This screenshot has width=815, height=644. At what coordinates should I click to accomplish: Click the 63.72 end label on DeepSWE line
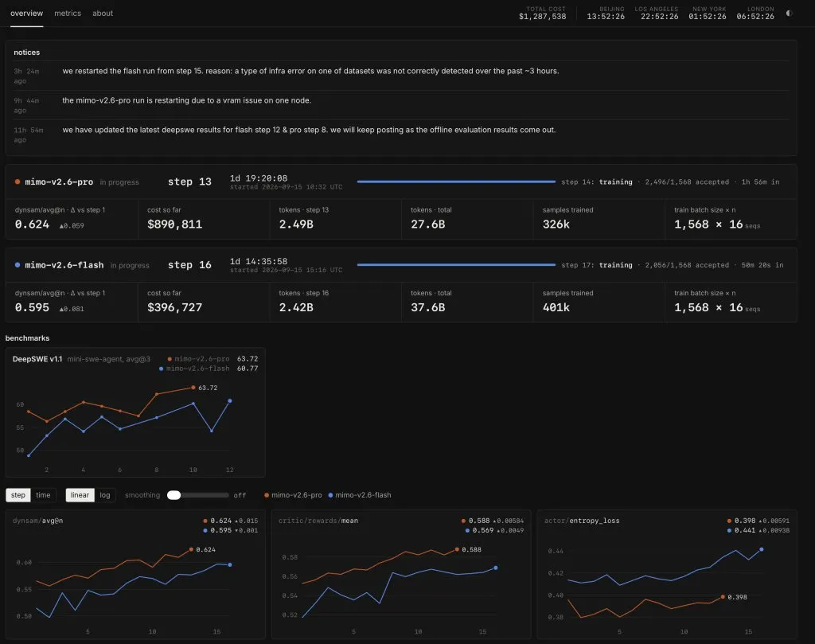[208, 388]
